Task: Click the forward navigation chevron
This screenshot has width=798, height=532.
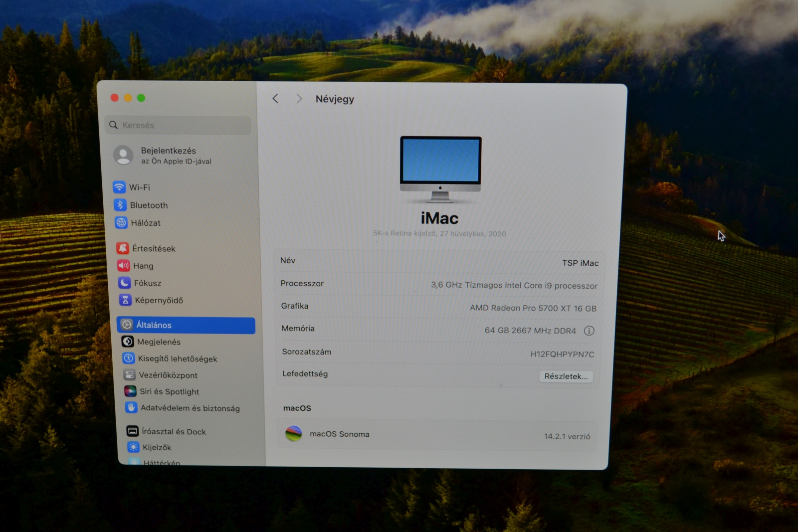Action: click(x=299, y=99)
